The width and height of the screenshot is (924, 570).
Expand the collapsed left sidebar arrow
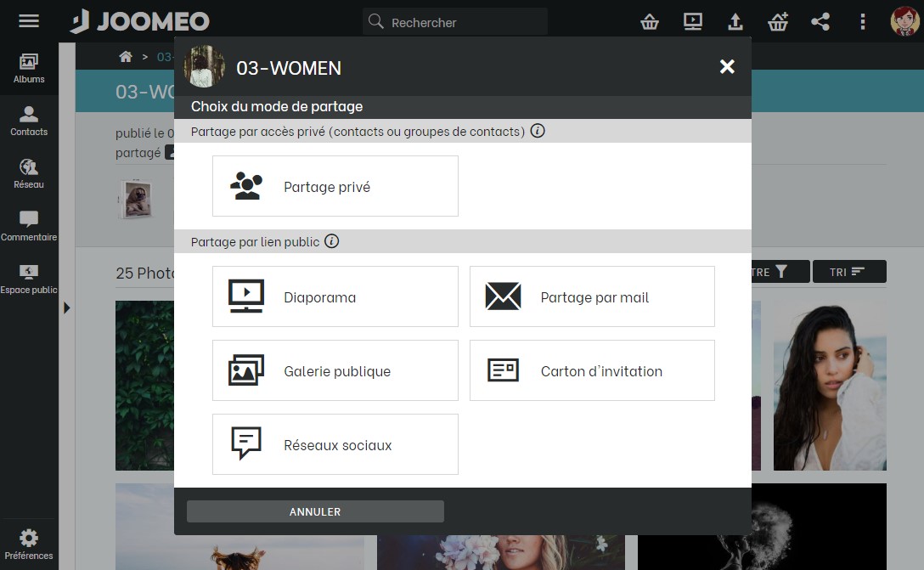click(x=66, y=308)
